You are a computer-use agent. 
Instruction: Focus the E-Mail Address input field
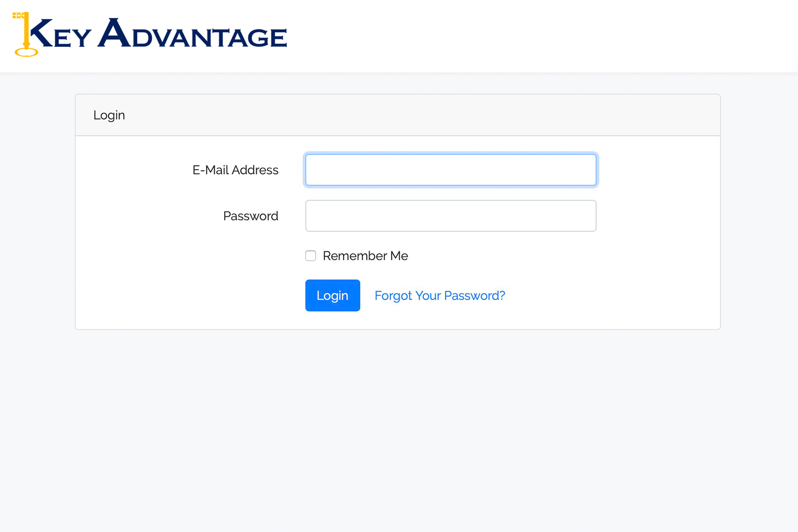click(x=450, y=170)
